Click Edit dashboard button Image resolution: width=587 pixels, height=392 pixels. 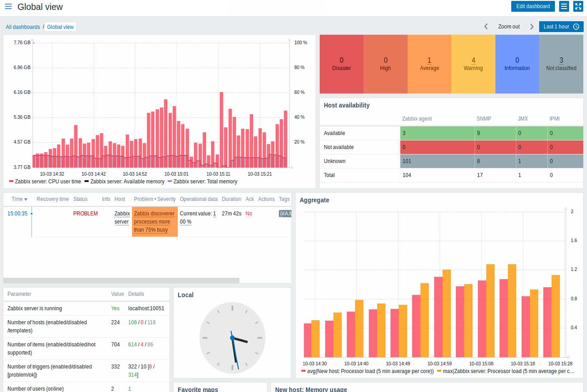(x=533, y=6)
